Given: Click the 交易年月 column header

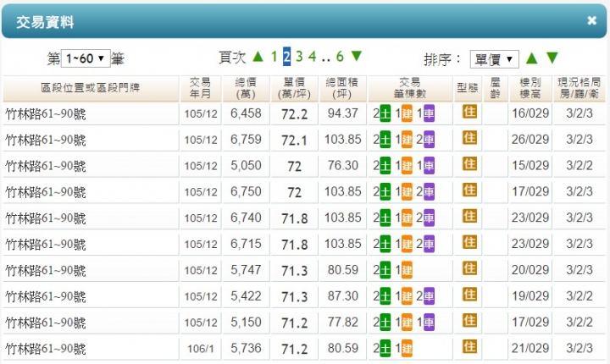Looking at the screenshot, I should tap(200, 88).
